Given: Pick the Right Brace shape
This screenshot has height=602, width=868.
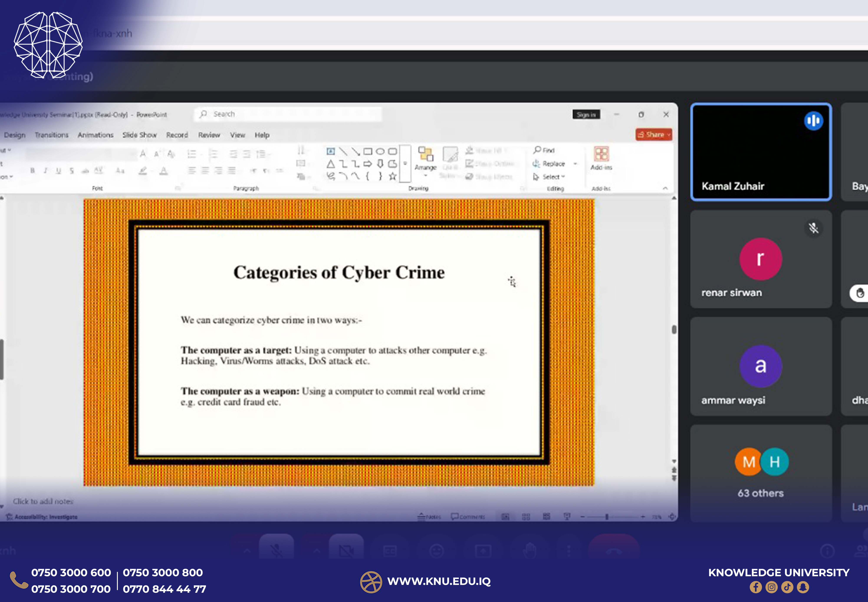Looking at the screenshot, I should coord(380,176).
